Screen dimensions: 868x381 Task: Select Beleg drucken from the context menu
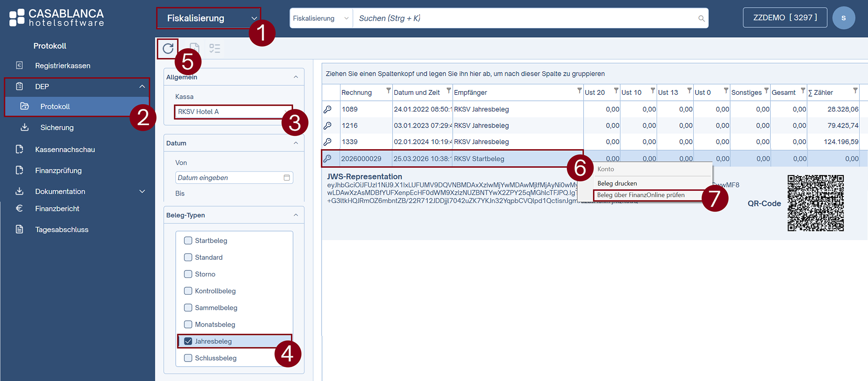coord(617,183)
